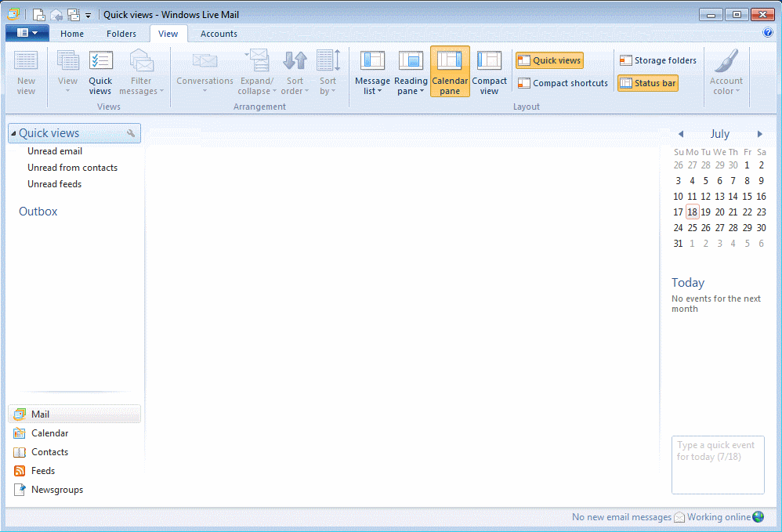This screenshot has height=532, width=782.
Task: Open the blue application menu button
Action: click(x=27, y=33)
